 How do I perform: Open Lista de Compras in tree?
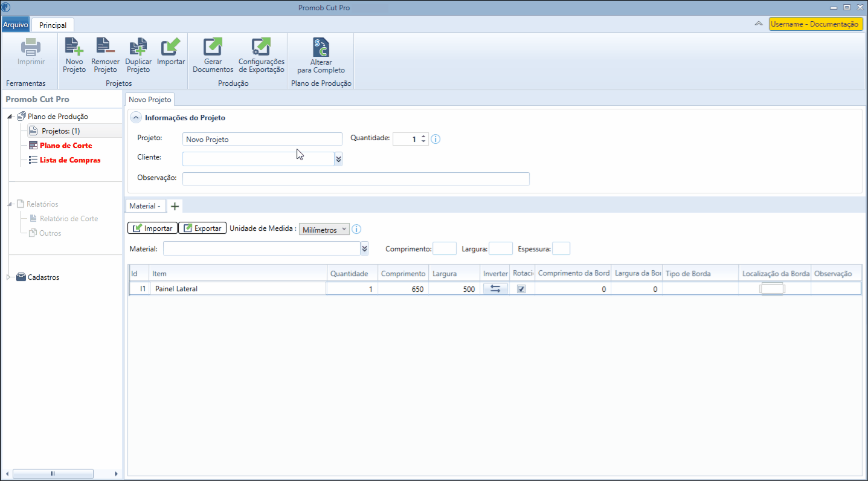pyautogui.click(x=70, y=160)
